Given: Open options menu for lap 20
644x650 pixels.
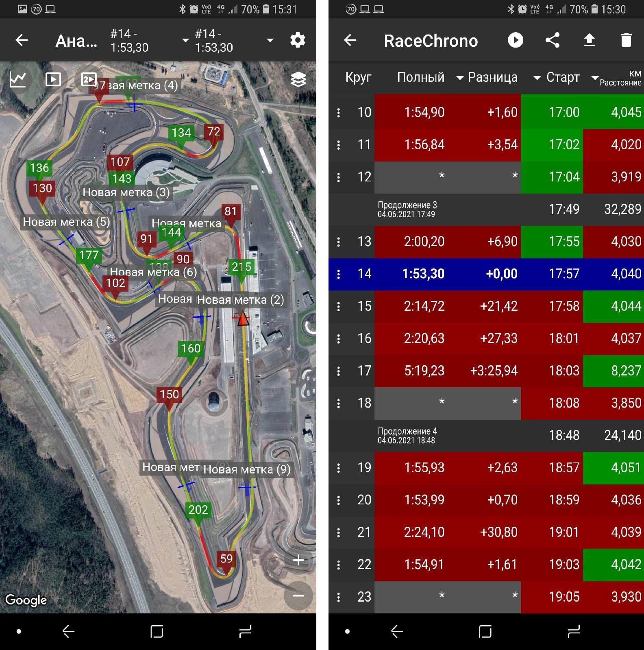Looking at the screenshot, I should pos(339,500).
